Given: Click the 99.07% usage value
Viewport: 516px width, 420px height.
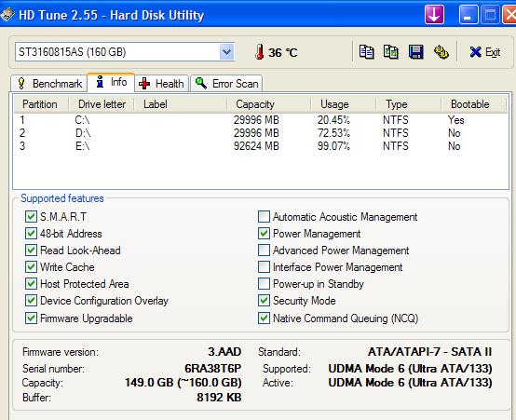Looking at the screenshot, I should point(333,146).
